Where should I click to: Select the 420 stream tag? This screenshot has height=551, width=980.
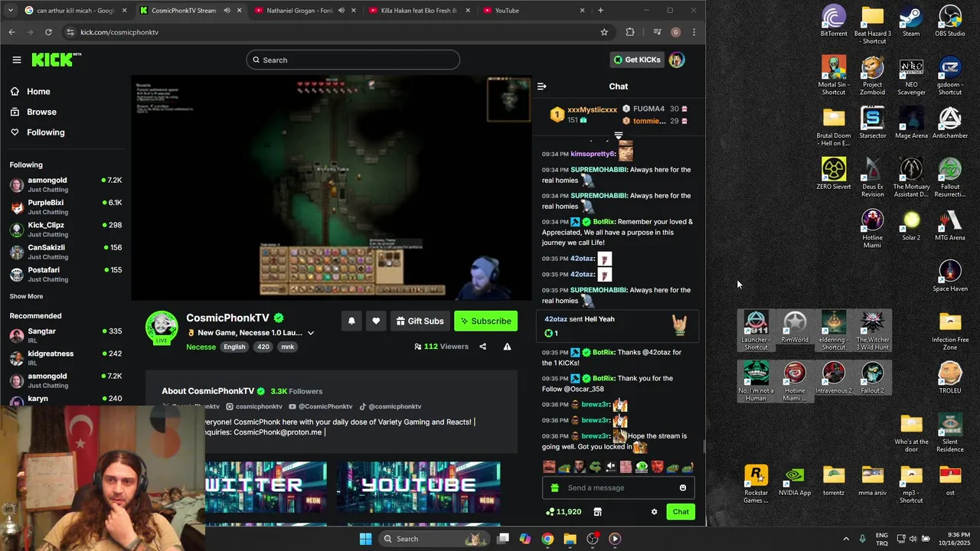pyautogui.click(x=263, y=347)
